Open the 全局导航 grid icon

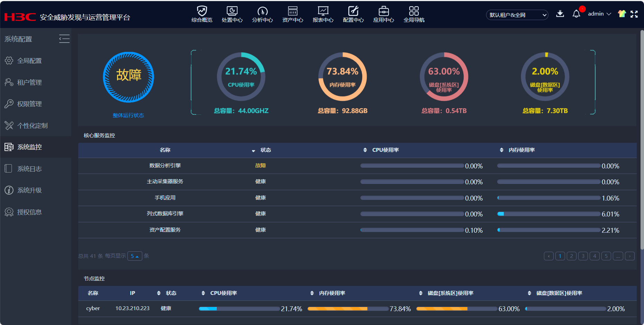[414, 11]
